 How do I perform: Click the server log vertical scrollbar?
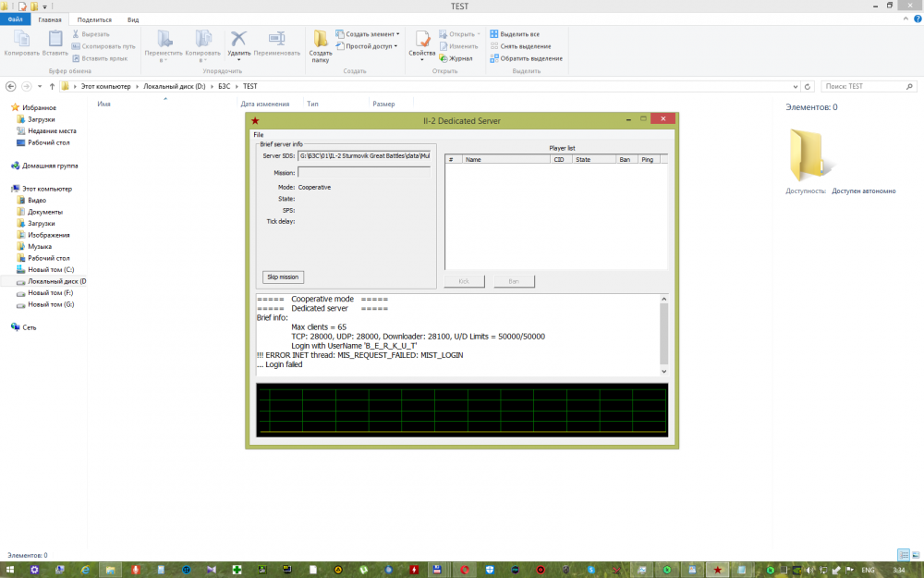coord(663,333)
